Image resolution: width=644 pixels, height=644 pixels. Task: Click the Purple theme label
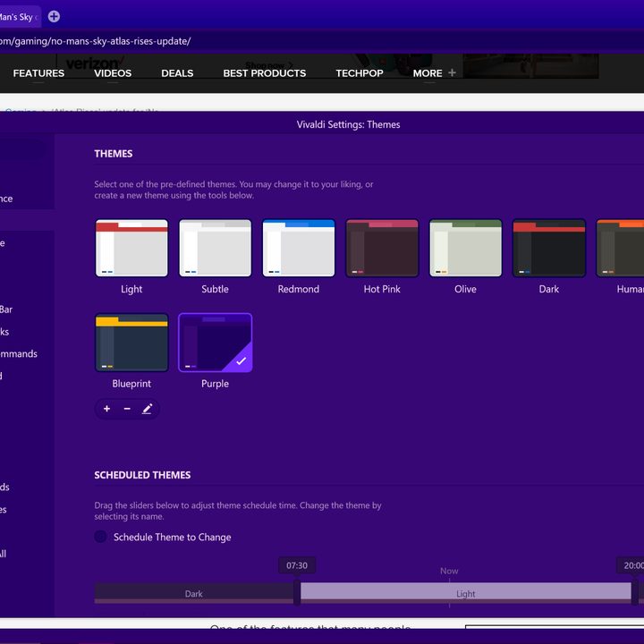click(215, 384)
